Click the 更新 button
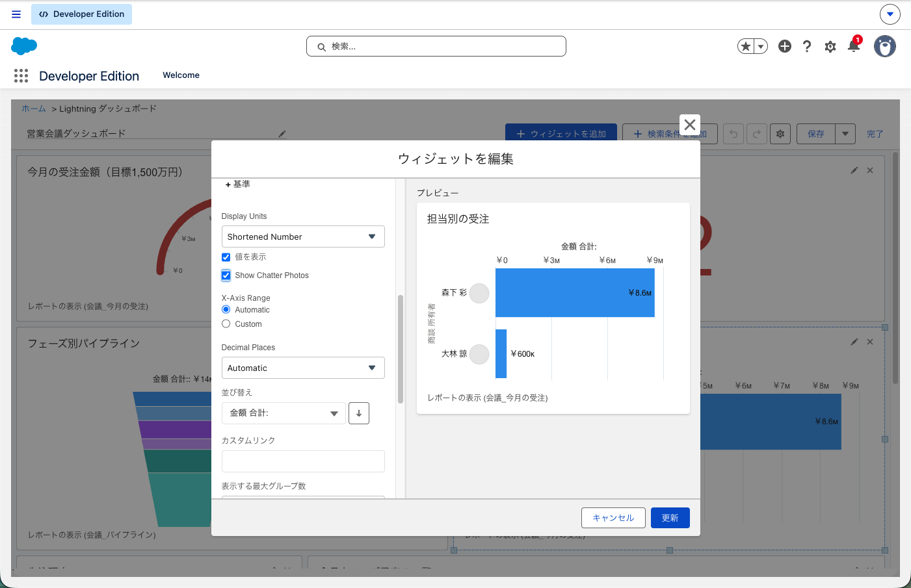Viewport: 911px width, 588px height. coord(670,518)
